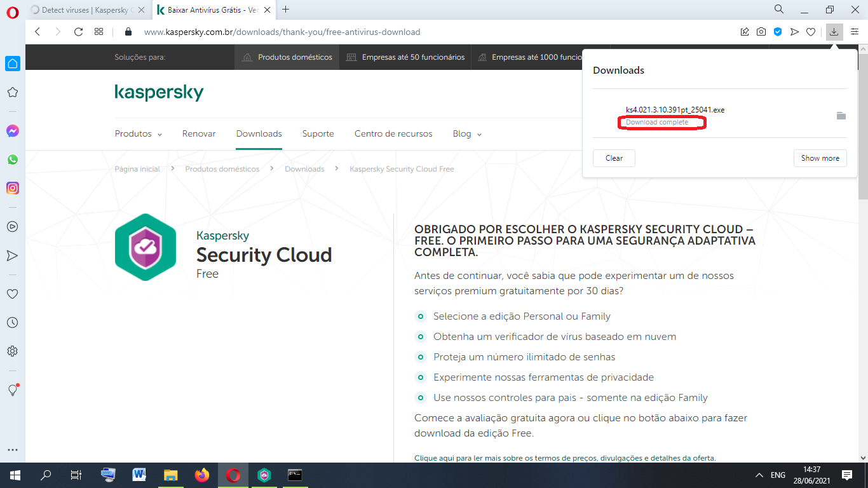Select the Baixar Antivírus Grátis tab
The image size is (868, 488).
pos(214,10)
